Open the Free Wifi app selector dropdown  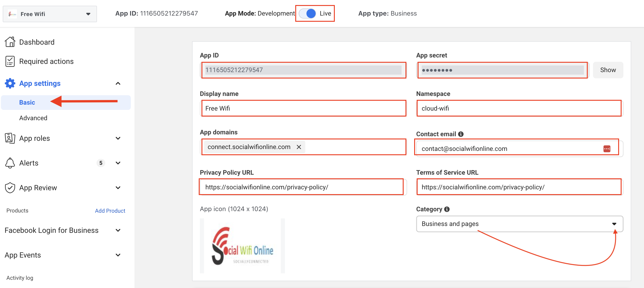[x=50, y=14]
